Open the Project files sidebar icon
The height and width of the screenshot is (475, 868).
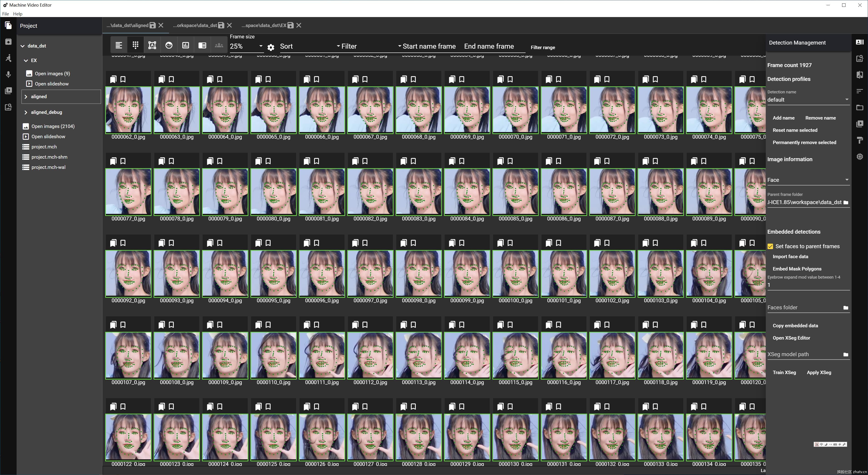8,26
